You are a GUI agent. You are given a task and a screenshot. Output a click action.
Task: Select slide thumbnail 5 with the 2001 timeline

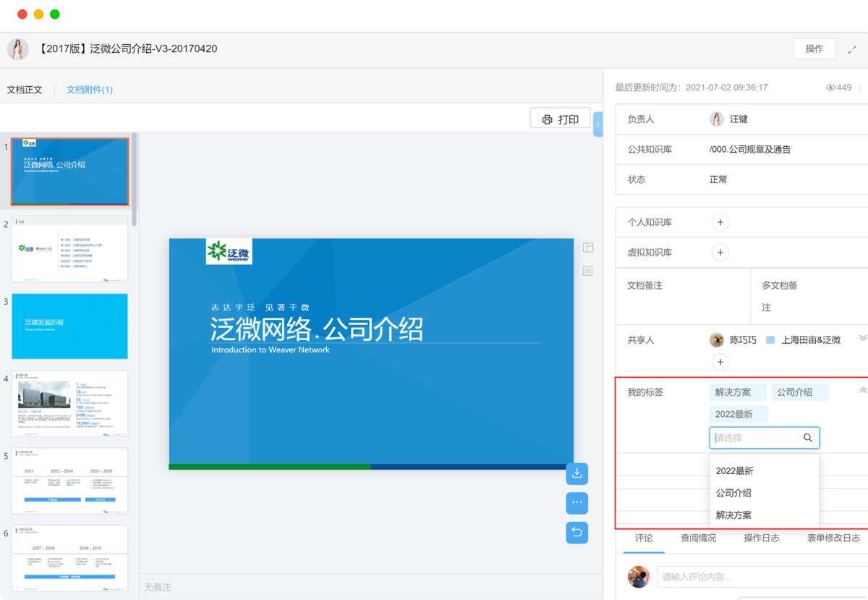click(x=69, y=481)
